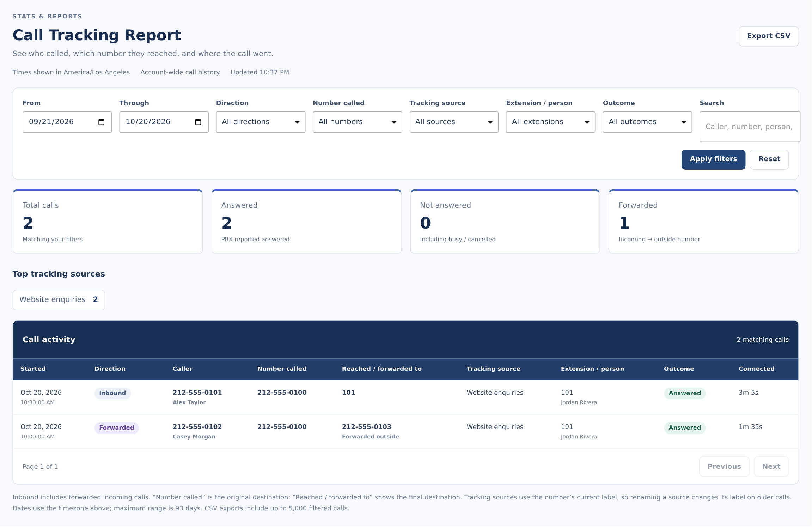Click the Not answered summary card
Screen dimensions: 812x527
click(505, 222)
